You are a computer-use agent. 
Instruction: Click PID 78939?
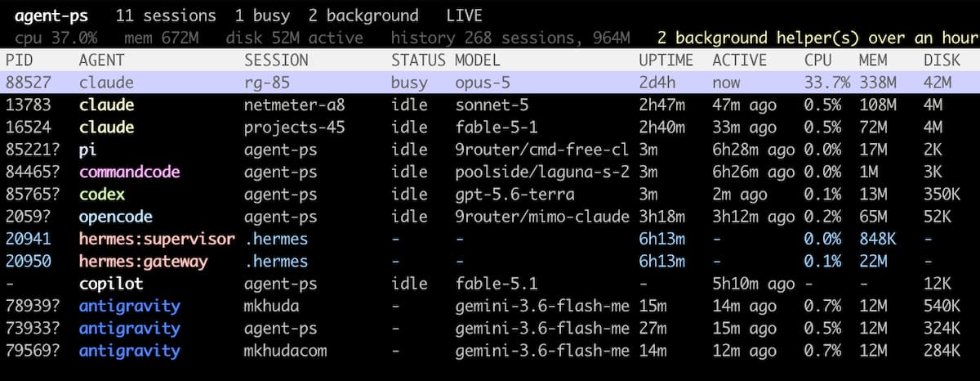33,306
